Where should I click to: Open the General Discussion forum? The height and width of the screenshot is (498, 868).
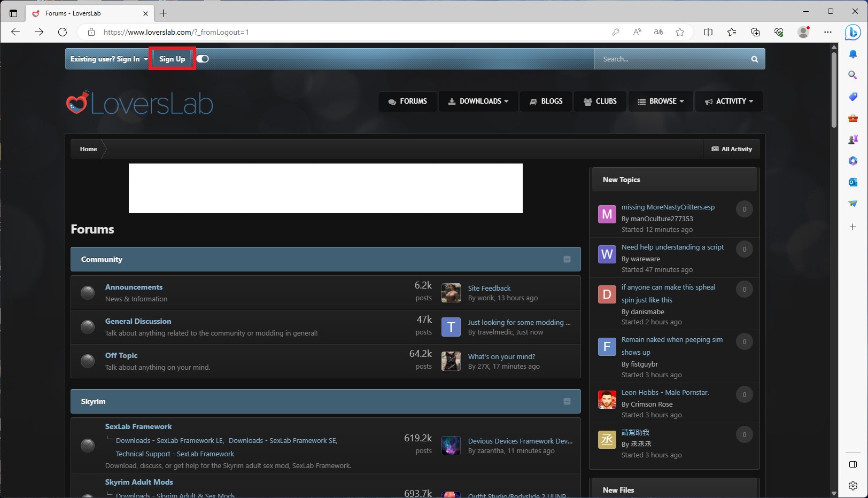coord(138,321)
